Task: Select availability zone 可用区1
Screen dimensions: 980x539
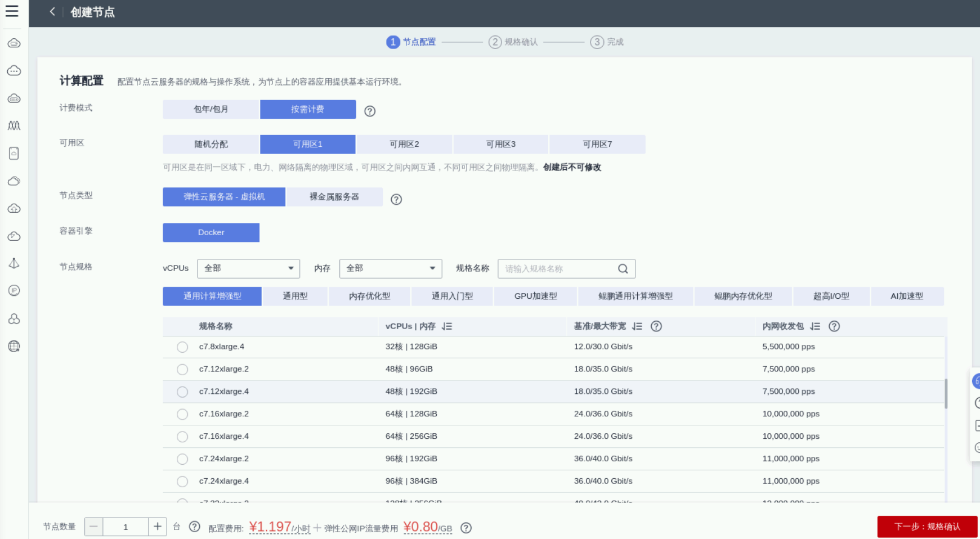Action: point(307,144)
